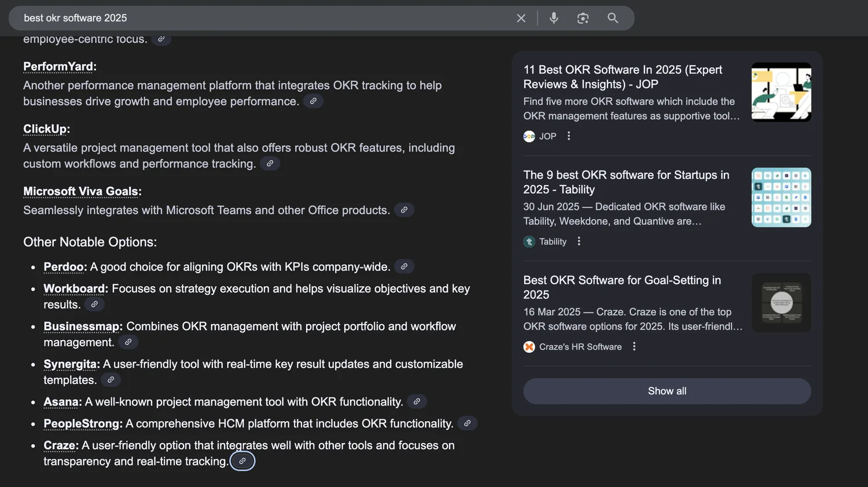This screenshot has width=868, height=487.
Task: Open the PerformYard link
Action: [x=58, y=67]
